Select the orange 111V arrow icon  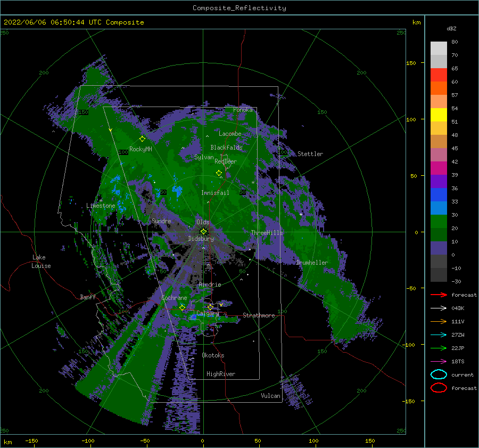coord(439,321)
